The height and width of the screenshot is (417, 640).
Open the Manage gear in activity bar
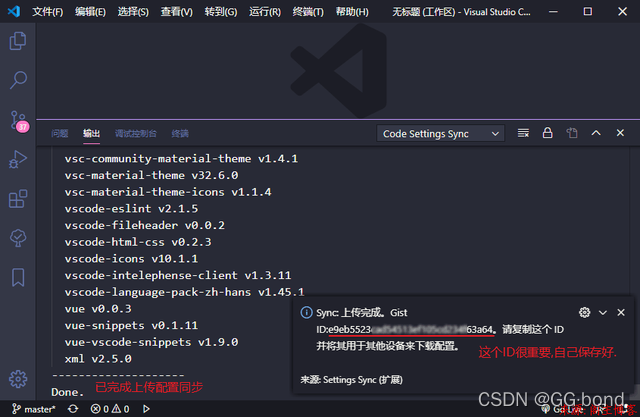pos(18,379)
